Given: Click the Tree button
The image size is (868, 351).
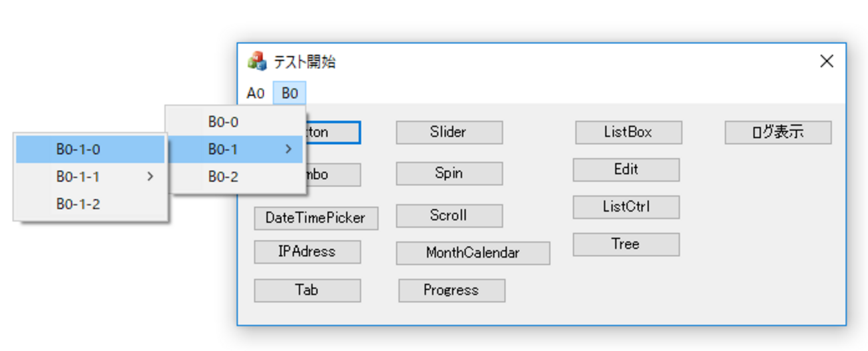Looking at the screenshot, I should [x=626, y=244].
